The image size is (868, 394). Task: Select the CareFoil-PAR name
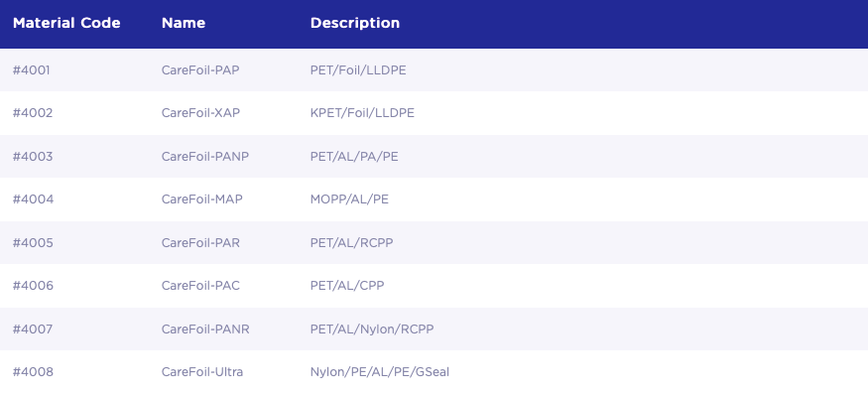(201, 243)
